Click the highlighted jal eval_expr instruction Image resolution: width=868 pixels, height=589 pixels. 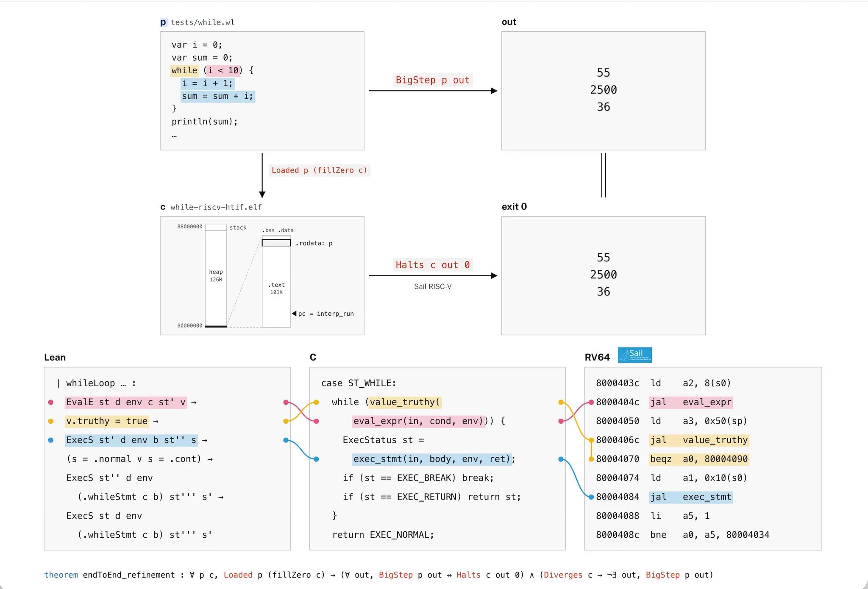pyautogui.click(x=691, y=402)
